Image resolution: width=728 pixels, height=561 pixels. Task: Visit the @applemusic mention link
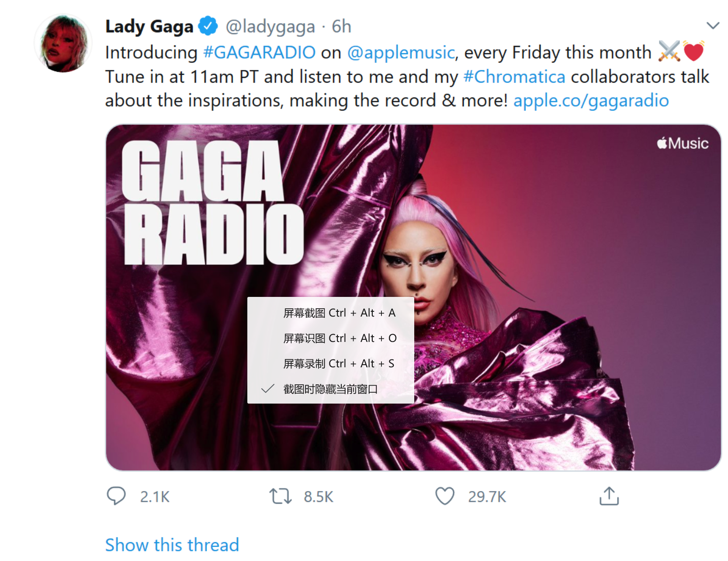pyautogui.click(x=401, y=53)
